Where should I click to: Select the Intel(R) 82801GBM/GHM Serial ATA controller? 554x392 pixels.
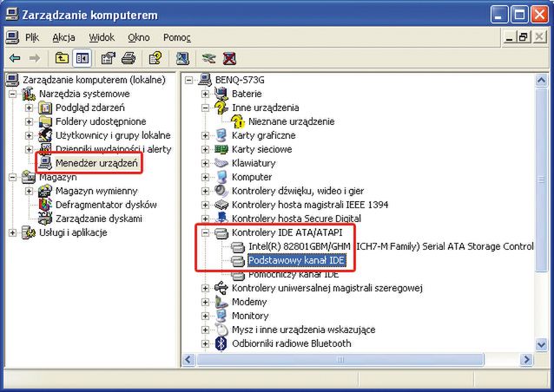[x=391, y=246]
